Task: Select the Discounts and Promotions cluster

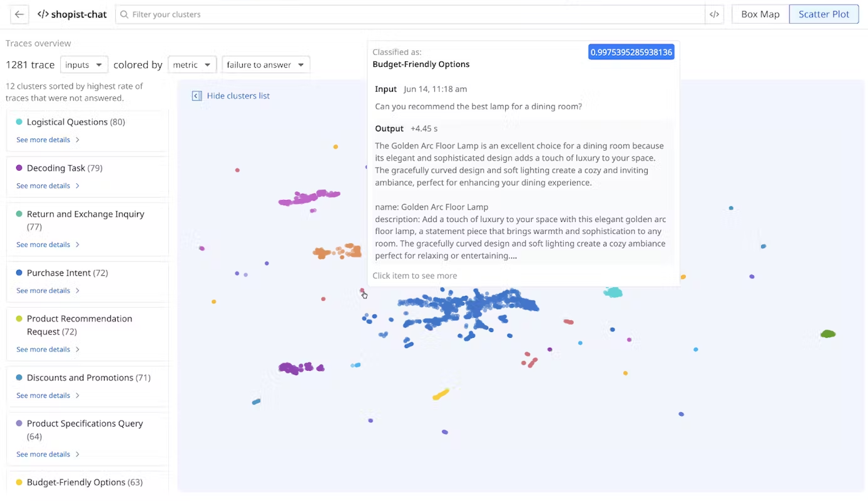Action: click(88, 378)
